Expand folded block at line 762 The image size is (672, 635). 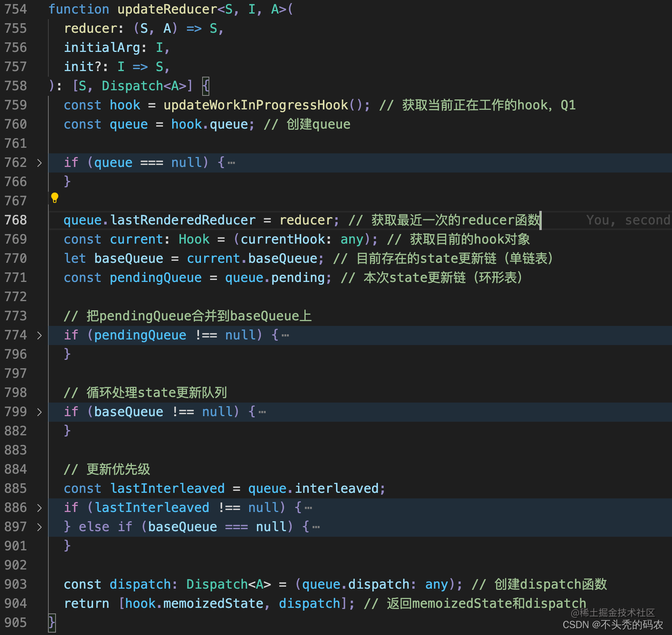tap(39, 163)
